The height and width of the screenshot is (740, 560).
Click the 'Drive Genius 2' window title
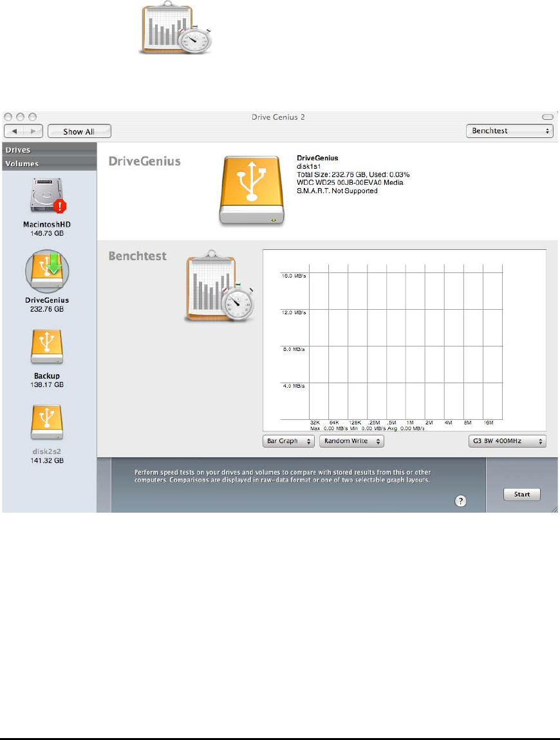point(278,117)
